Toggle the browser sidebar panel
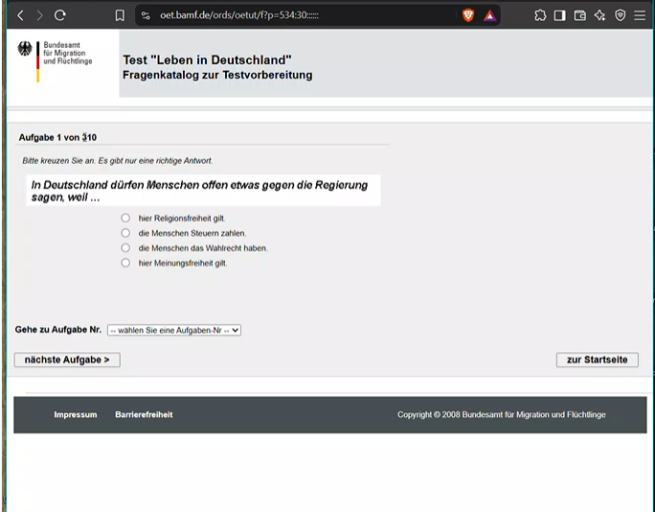655x512 pixels. pyautogui.click(x=560, y=15)
